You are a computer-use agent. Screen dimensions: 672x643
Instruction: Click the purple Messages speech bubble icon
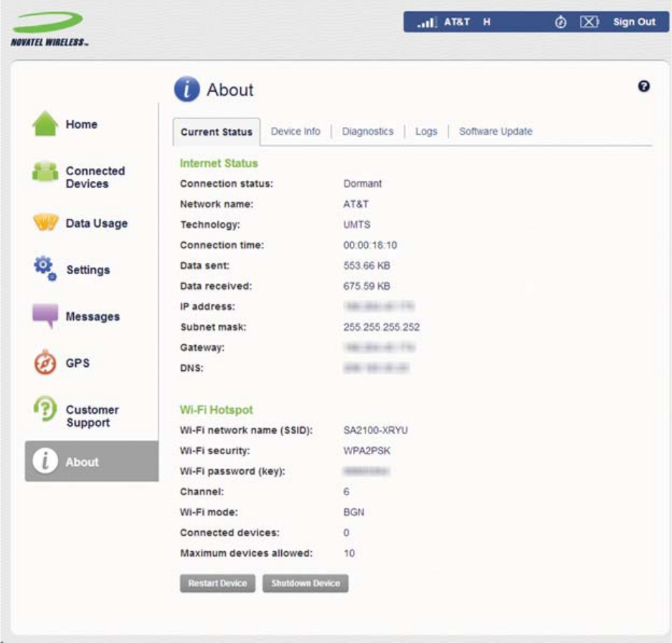[45, 316]
